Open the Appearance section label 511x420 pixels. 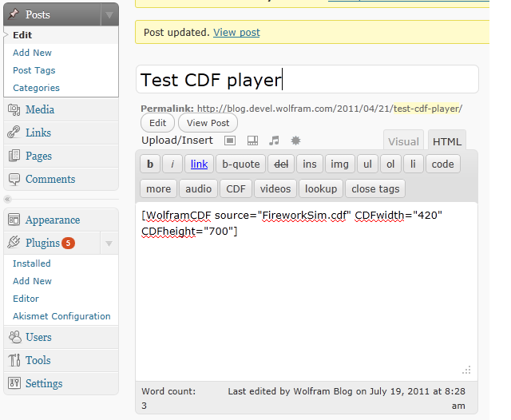pyautogui.click(x=53, y=220)
